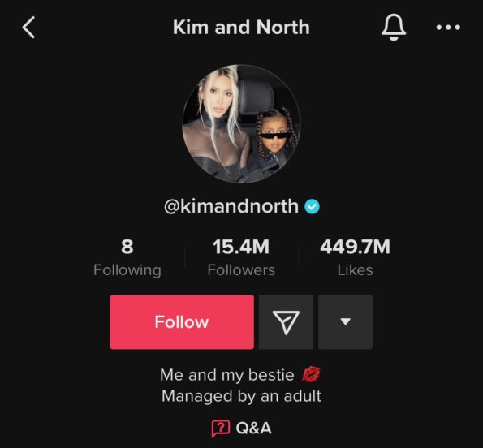Tap the Followers label
The height and width of the screenshot is (448, 483).
(x=241, y=270)
